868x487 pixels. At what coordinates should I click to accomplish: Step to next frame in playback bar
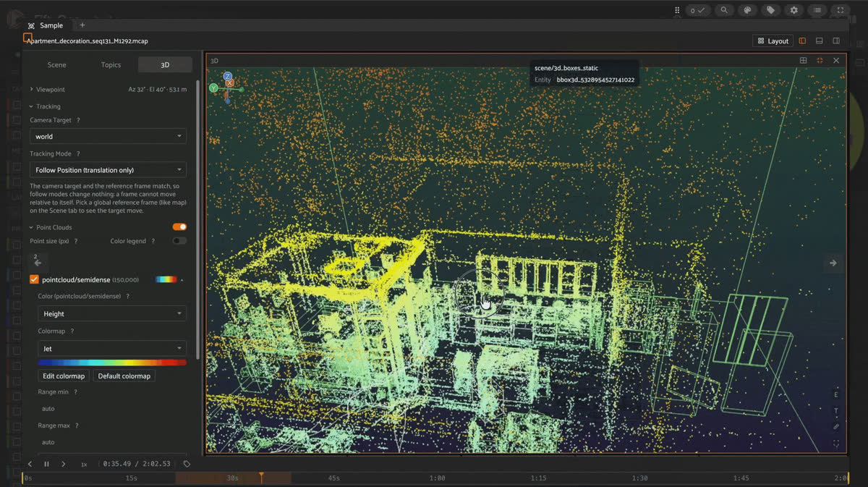pyautogui.click(x=64, y=464)
